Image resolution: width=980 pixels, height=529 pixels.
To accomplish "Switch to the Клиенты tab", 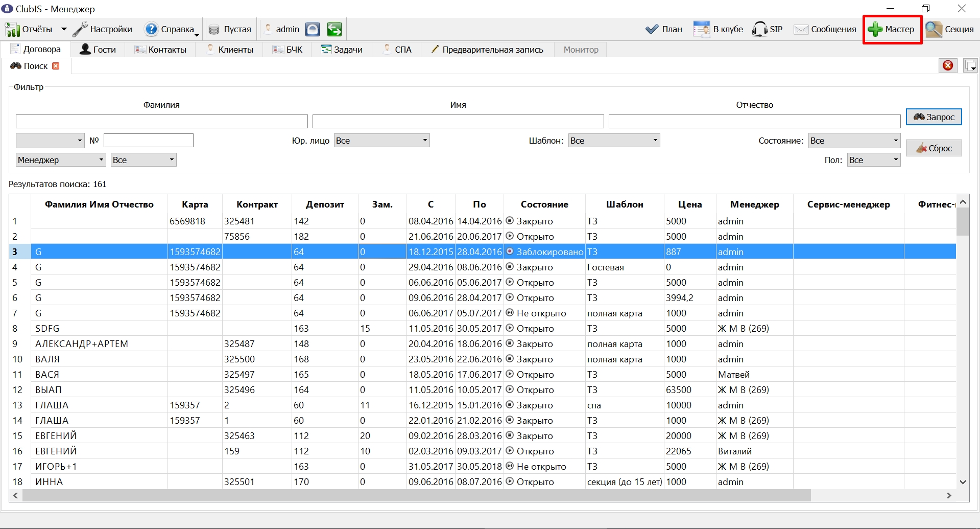I will pyautogui.click(x=230, y=50).
